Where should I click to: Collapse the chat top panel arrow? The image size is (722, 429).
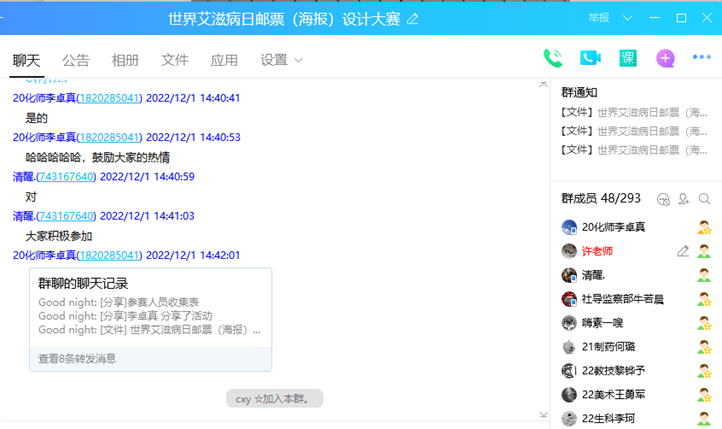coord(543,84)
